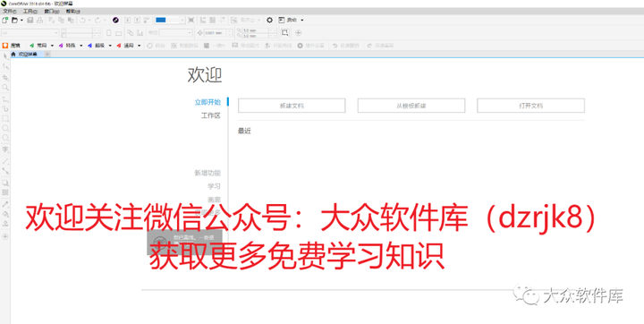Click the Undo arrow icon
The width and height of the screenshot is (644, 324).
[x=82, y=20]
